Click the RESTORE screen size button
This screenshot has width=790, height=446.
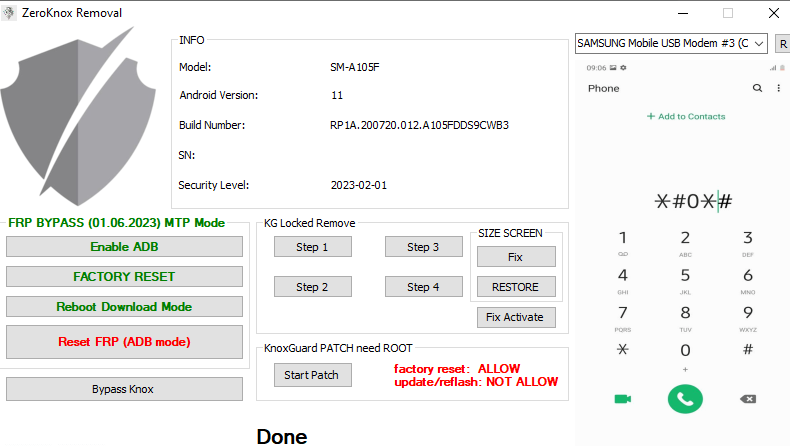516,287
